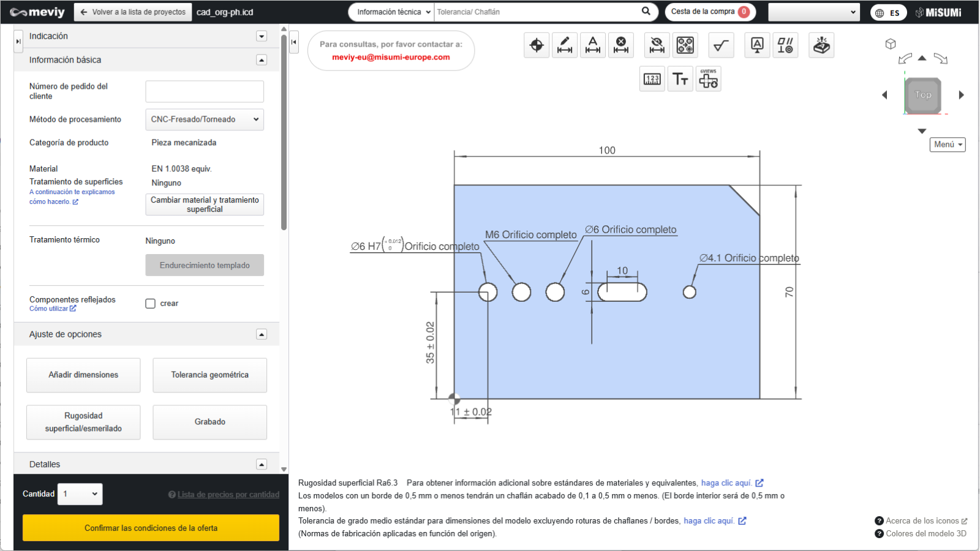Click the Tolerancia geométrica button
This screenshot has height=551, width=980.
click(x=209, y=375)
